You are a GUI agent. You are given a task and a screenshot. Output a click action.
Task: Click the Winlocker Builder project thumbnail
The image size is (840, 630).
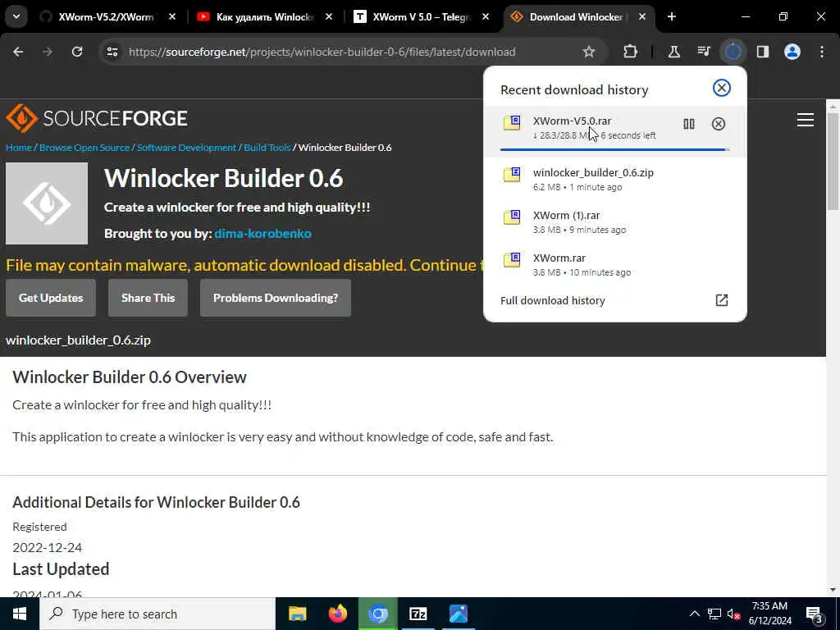point(47,203)
